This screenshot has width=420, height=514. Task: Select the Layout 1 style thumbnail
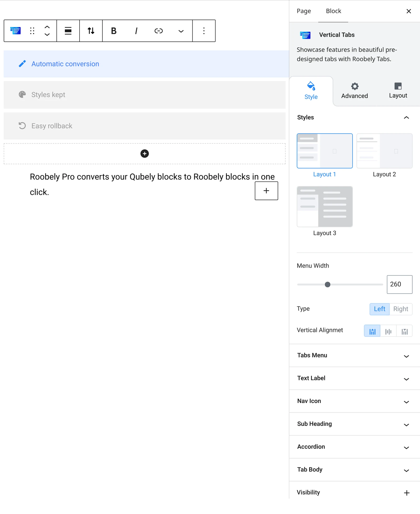[325, 151]
